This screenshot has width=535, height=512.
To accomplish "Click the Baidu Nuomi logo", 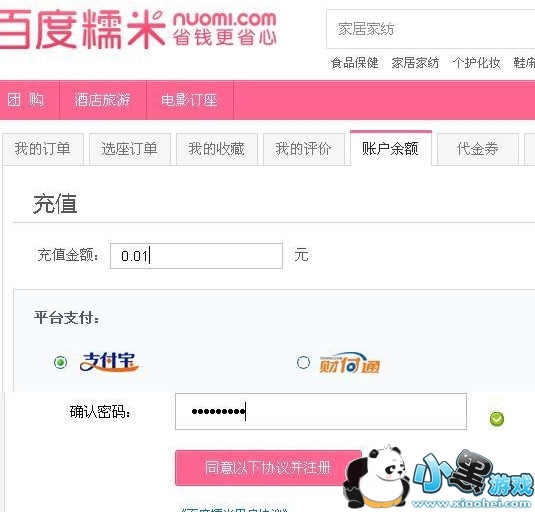I will click(137, 29).
